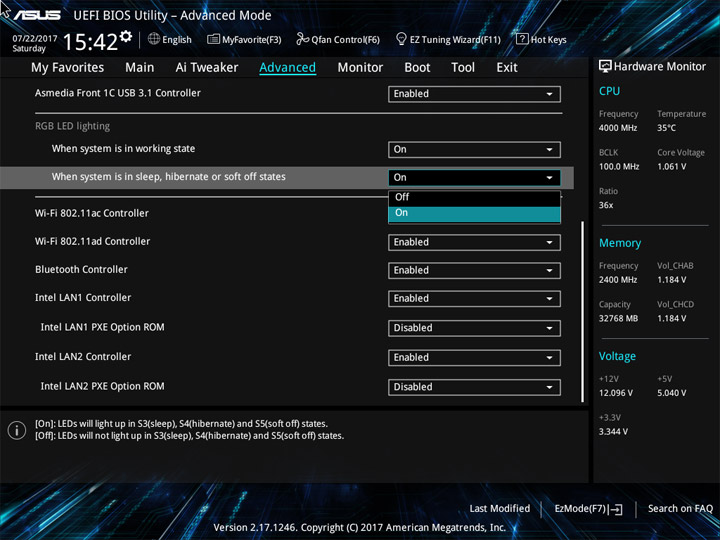Open Intel LAN1 PXE Option ROM dropdown
Image resolution: width=720 pixels, height=540 pixels.
pos(474,328)
